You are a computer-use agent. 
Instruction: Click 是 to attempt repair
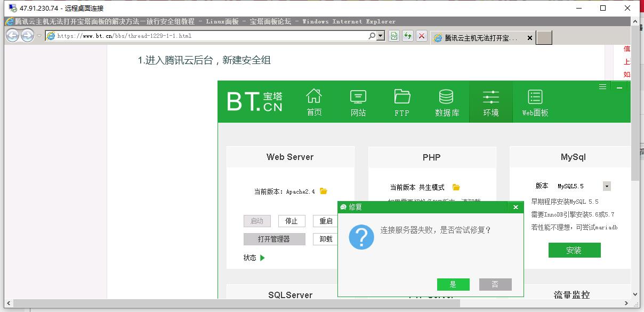tap(453, 284)
